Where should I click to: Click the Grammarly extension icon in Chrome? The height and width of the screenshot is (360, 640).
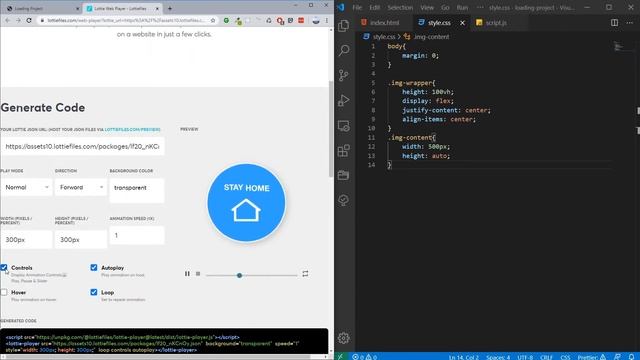[x=226, y=20]
